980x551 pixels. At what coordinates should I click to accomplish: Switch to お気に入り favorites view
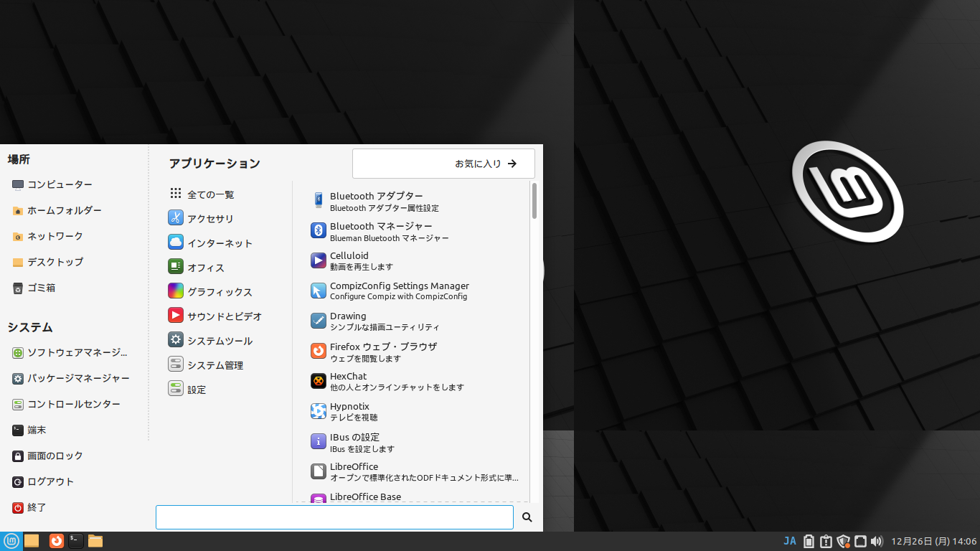tap(443, 164)
